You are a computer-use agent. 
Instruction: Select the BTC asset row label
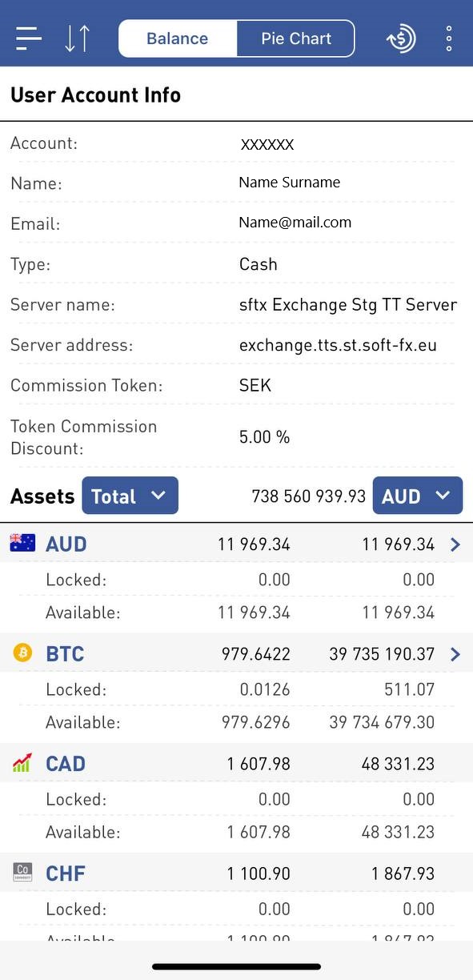pos(65,654)
